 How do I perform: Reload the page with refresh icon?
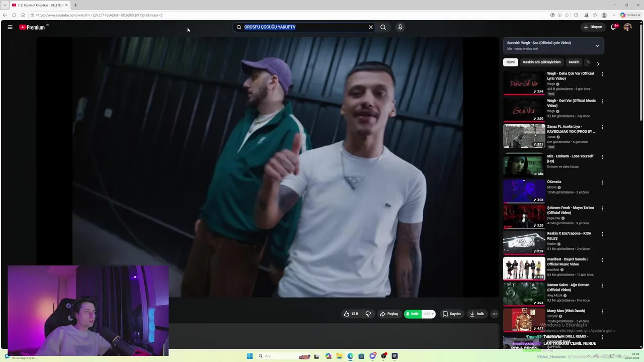click(x=14, y=15)
